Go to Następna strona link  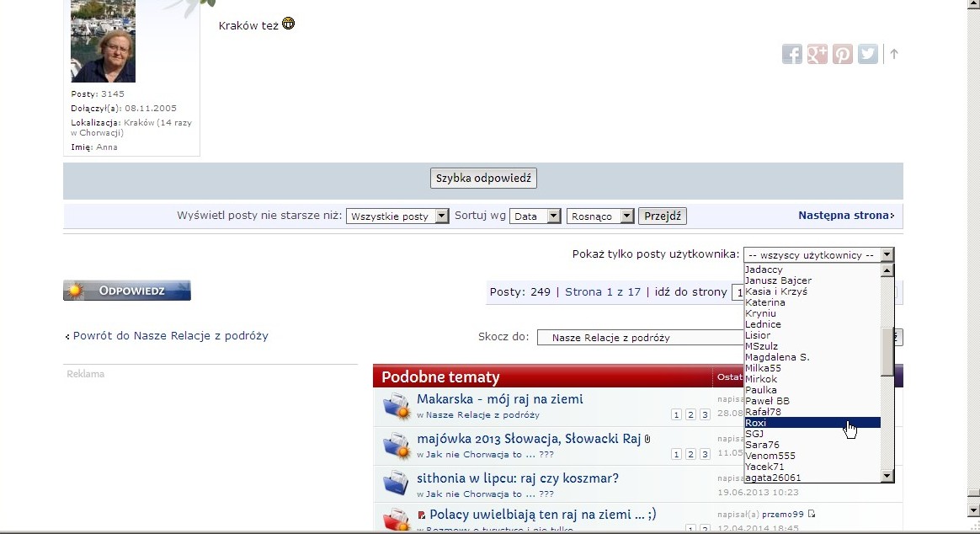(845, 216)
